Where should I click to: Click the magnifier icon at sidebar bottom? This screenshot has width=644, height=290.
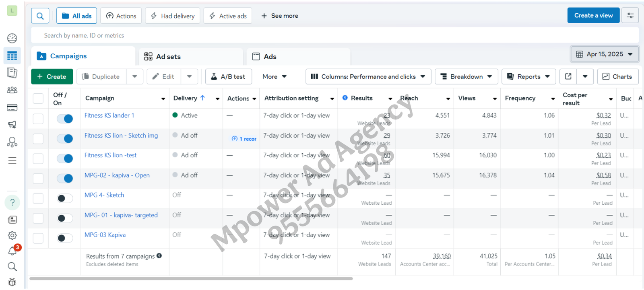pyautogui.click(x=12, y=266)
